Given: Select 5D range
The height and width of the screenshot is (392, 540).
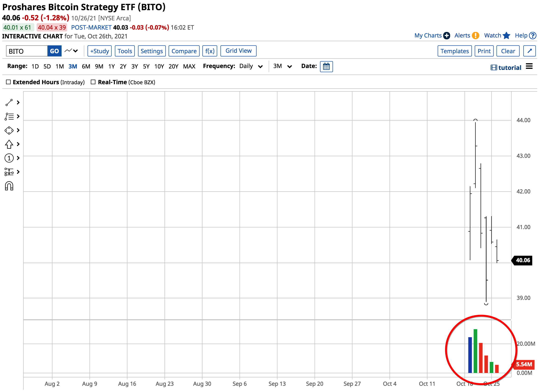Looking at the screenshot, I should 47,66.
